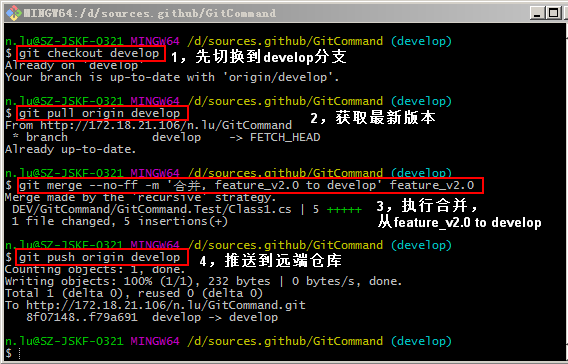
Task: Click the 'git merge --no-ff -m' command line
Action: [x=246, y=185]
